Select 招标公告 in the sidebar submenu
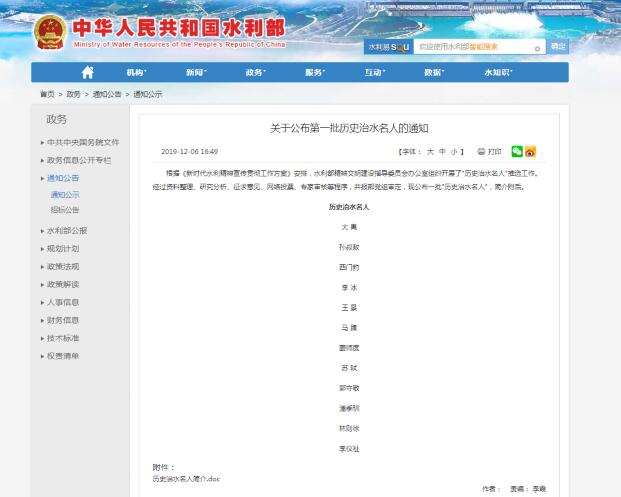This screenshot has height=497, width=621. point(65,210)
